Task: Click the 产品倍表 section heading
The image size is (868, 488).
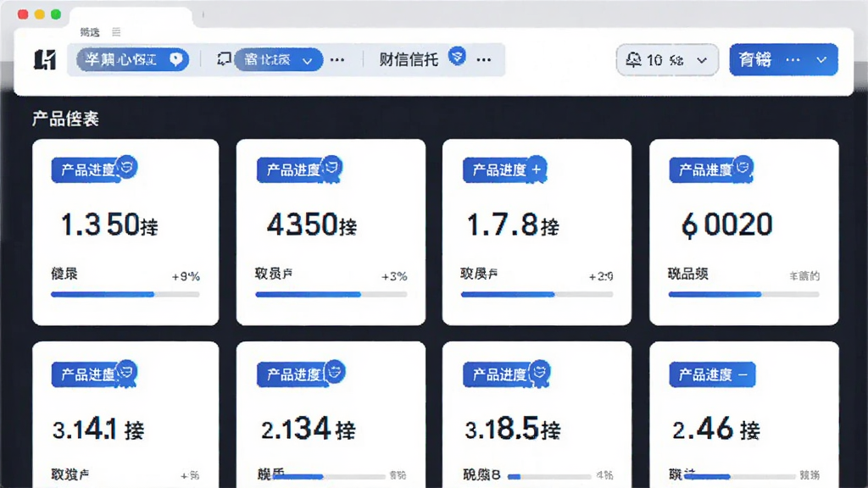Action: tap(65, 119)
